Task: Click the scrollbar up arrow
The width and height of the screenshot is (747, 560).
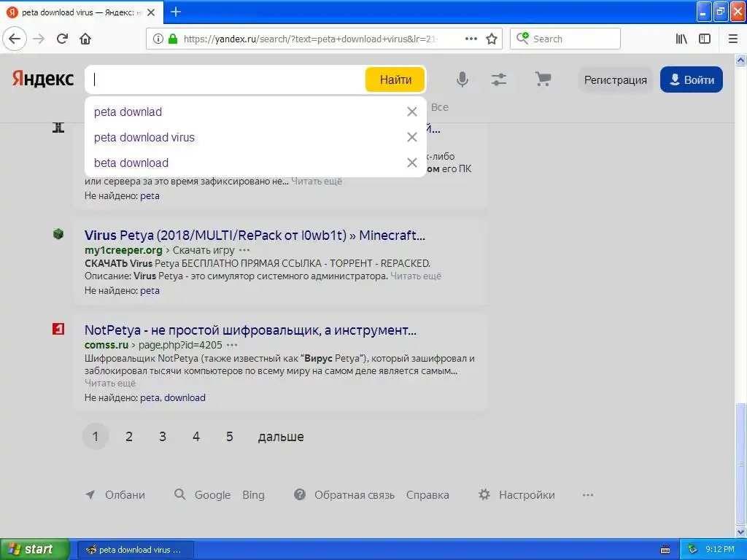Action: pyautogui.click(x=740, y=60)
